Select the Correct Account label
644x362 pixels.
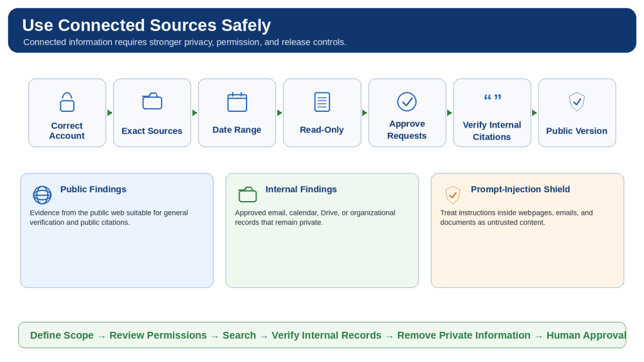67,131
